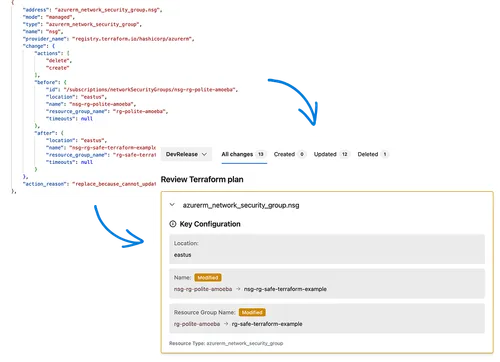Click old name nsg-rg-polite-amoeba in card
Viewport: 500px width, 362px height.
tap(203, 289)
